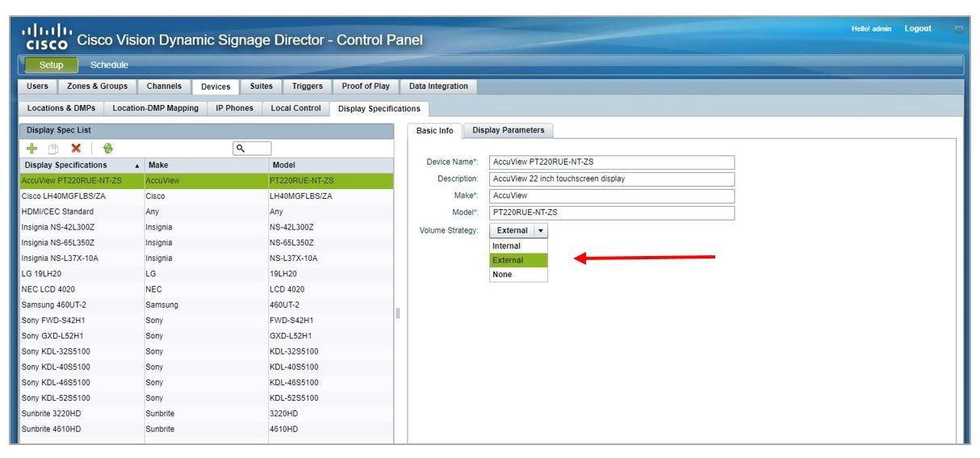
Task: Open the Triggers tab
Action: [x=308, y=86]
